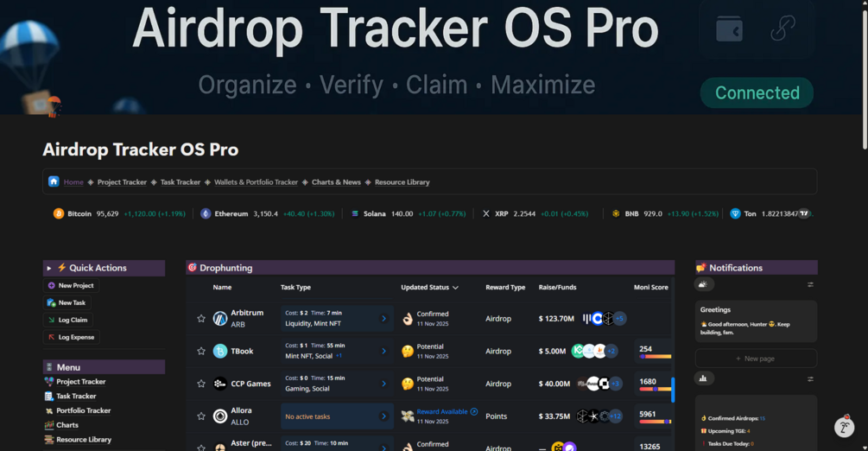This screenshot has width=868, height=451.
Task: Click the Log Claim button
Action: (67, 320)
